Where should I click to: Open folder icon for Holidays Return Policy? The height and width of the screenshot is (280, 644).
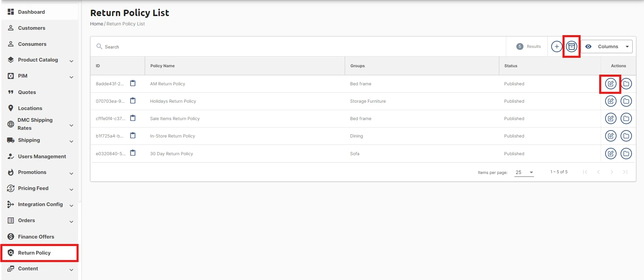point(626,101)
